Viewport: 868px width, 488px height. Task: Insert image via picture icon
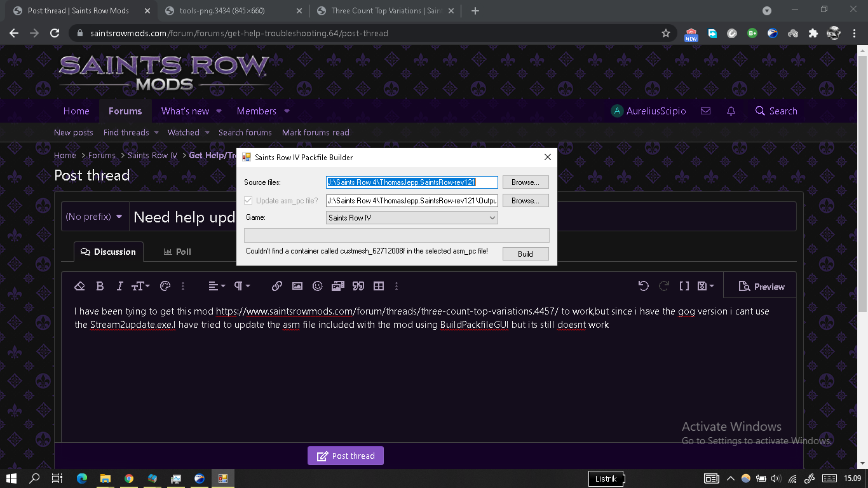point(297,287)
